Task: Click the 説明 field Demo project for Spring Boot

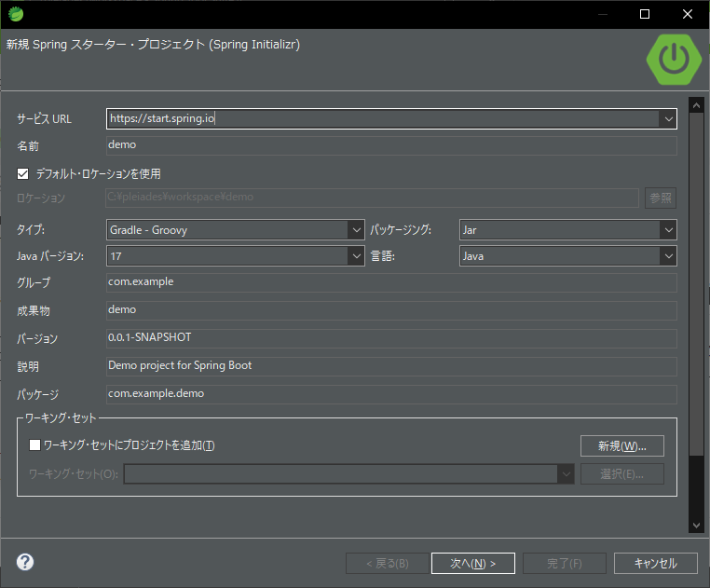Action: [391, 366]
